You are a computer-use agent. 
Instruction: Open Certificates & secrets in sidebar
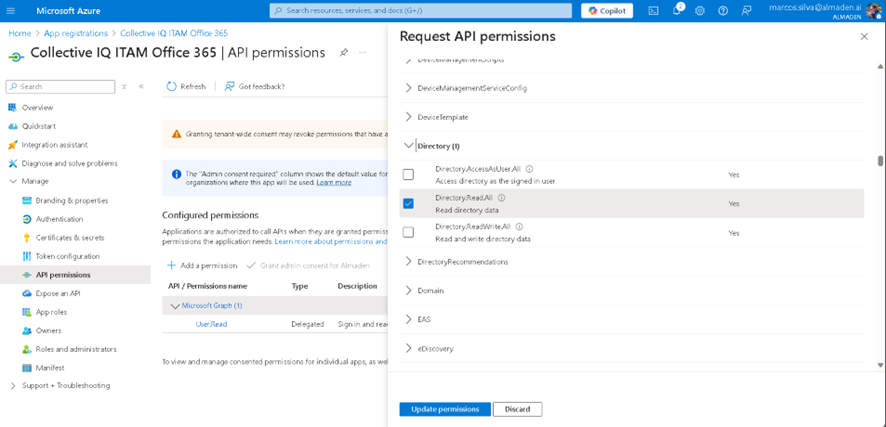[69, 238]
